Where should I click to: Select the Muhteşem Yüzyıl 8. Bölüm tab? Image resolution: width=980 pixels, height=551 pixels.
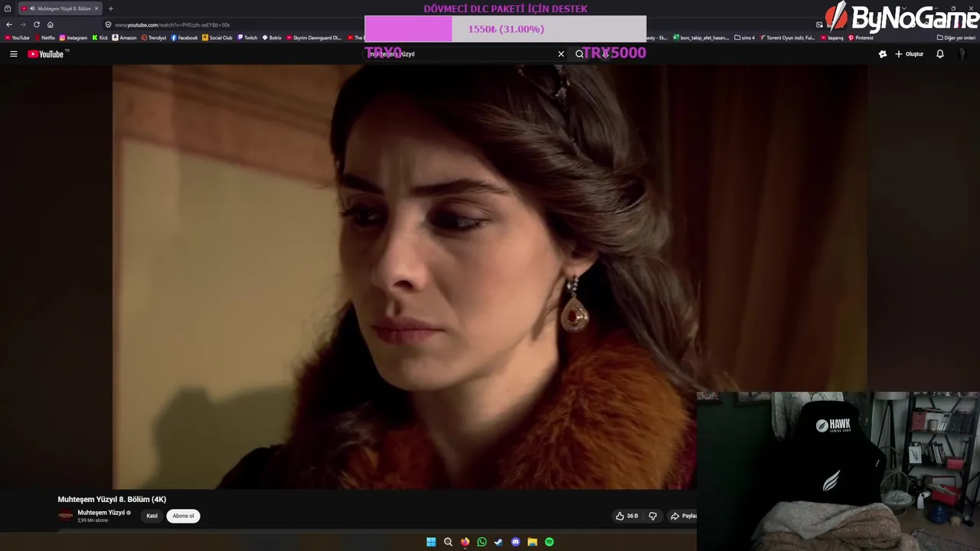[x=60, y=8]
